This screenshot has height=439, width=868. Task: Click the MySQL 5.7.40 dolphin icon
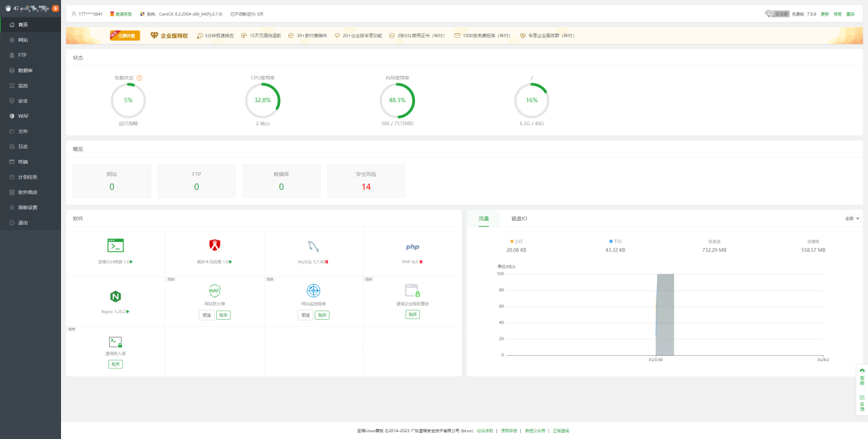[313, 246]
